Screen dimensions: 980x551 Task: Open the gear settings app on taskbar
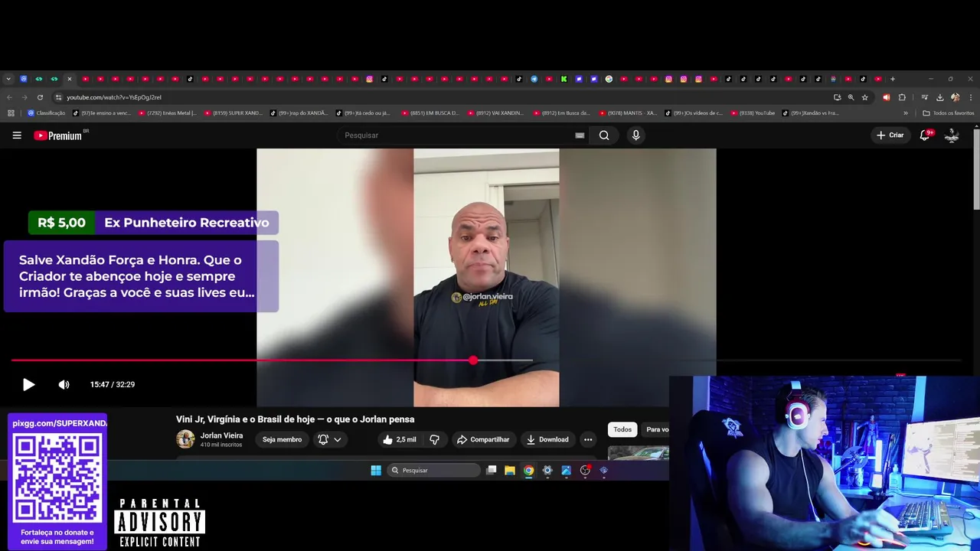click(x=547, y=471)
